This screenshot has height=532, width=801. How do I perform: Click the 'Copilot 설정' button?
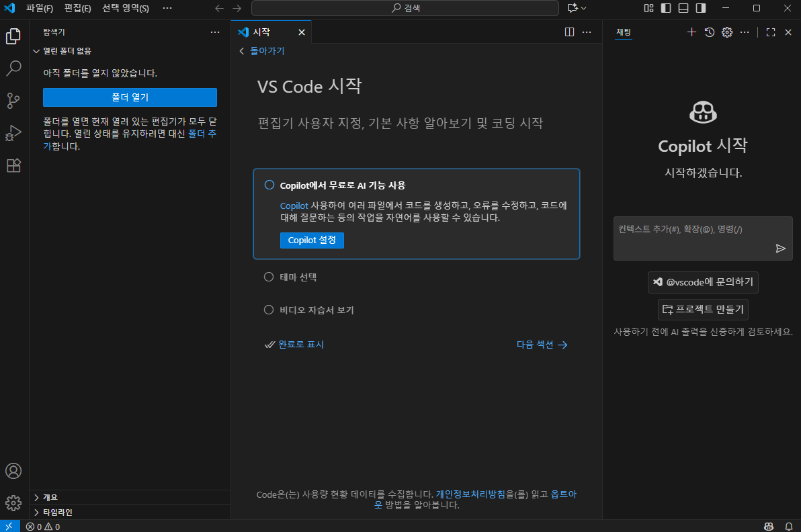(x=312, y=240)
